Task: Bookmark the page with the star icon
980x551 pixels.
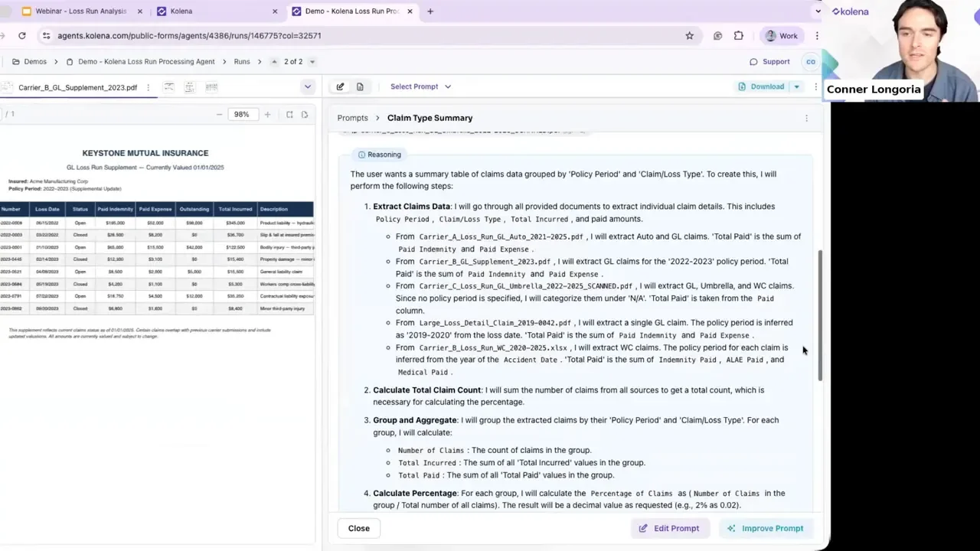Action: pos(689,35)
